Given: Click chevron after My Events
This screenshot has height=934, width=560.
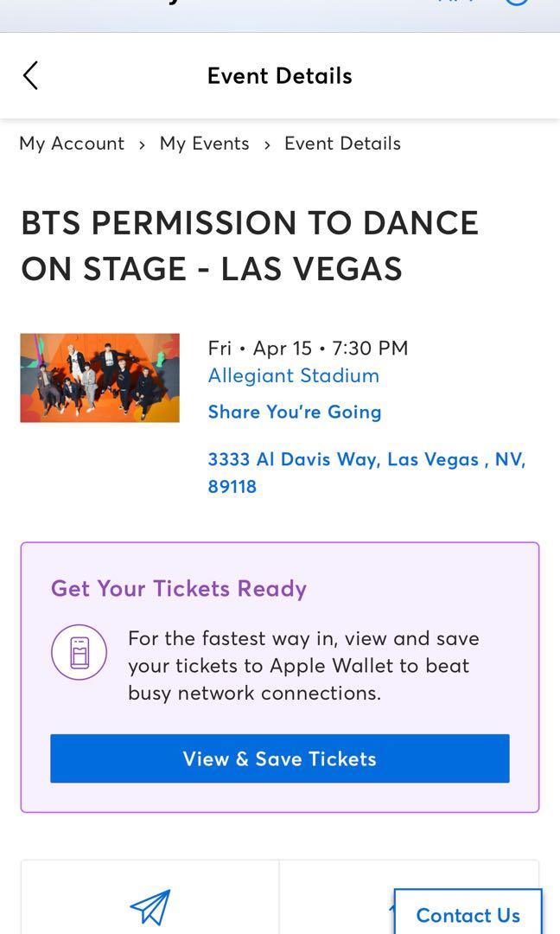Looking at the screenshot, I should click(267, 144).
